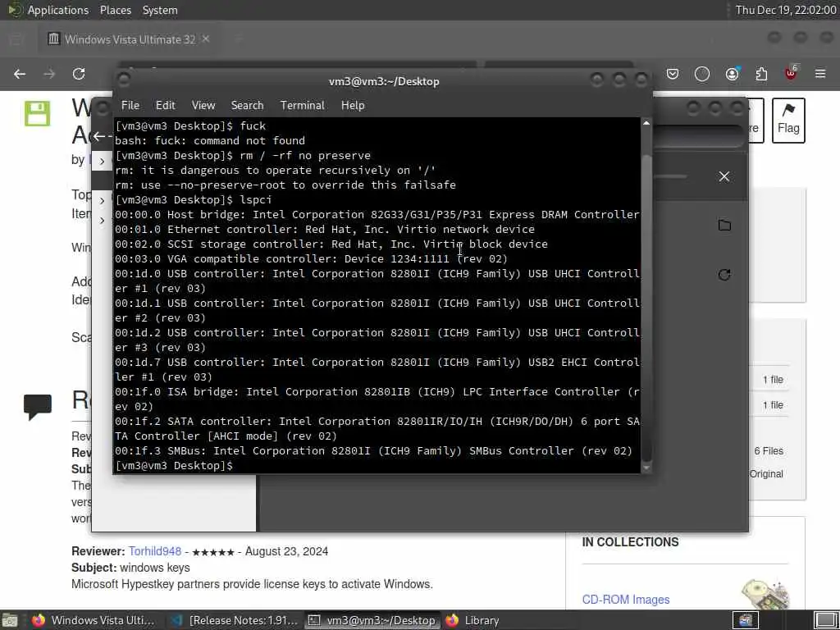Open the terminal Search menu

click(247, 106)
